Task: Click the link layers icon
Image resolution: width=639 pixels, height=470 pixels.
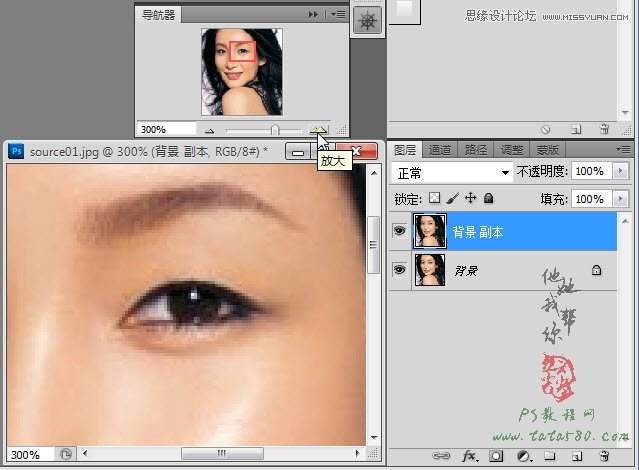Action: pos(441,456)
